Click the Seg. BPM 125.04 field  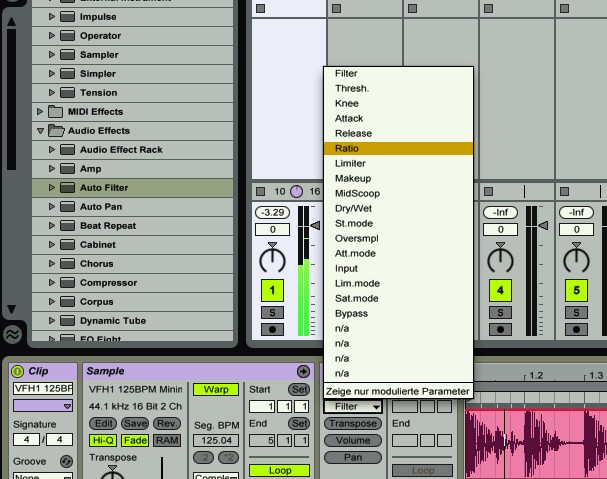pos(216,440)
